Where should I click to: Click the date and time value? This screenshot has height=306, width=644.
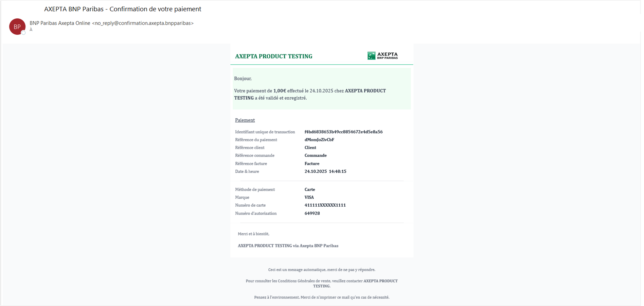pyautogui.click(x=325, y=171)
